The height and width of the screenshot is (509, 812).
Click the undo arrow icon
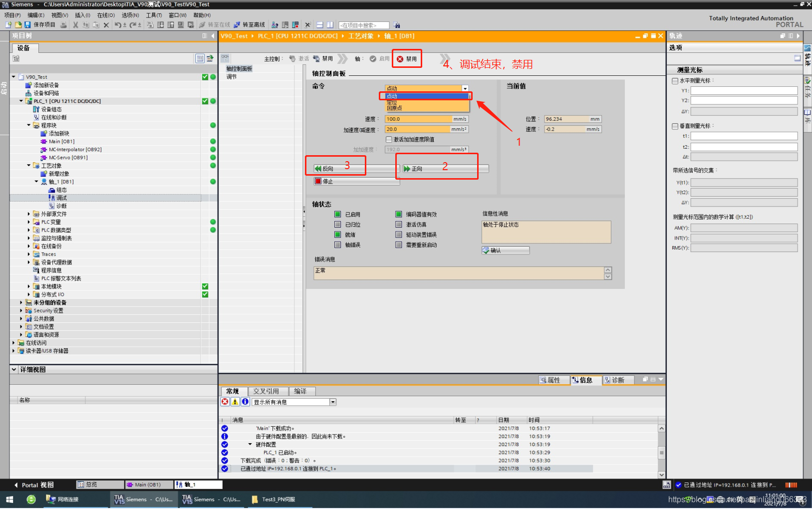[118, 24]
